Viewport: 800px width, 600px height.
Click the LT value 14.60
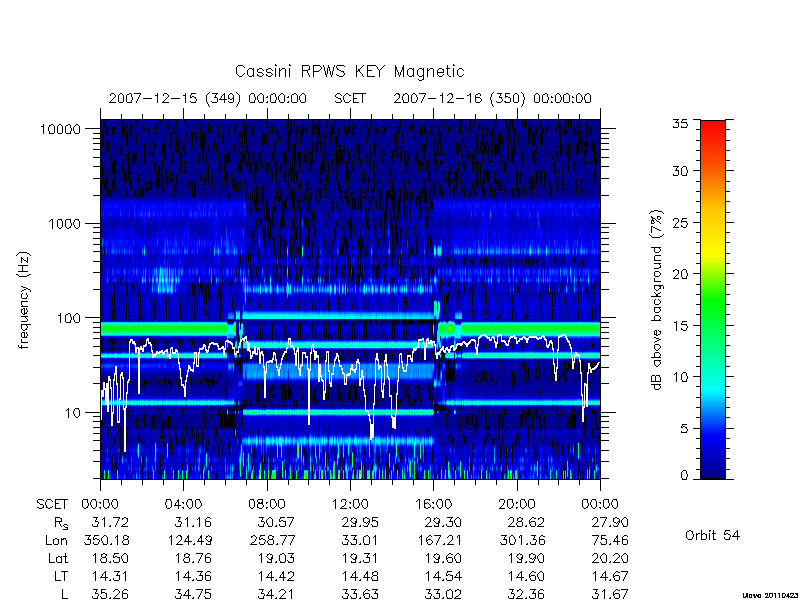(527, 576)
